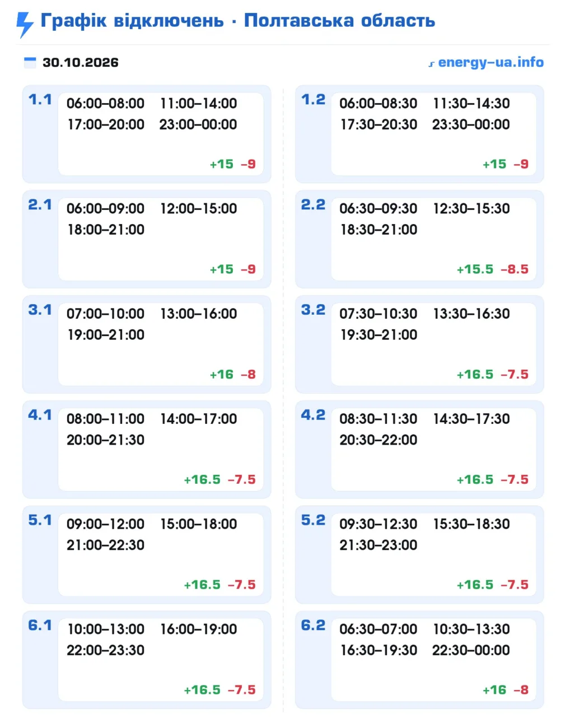Click the 2.2 group label
Screen dimensions: 566x728
tap(313, 205)
